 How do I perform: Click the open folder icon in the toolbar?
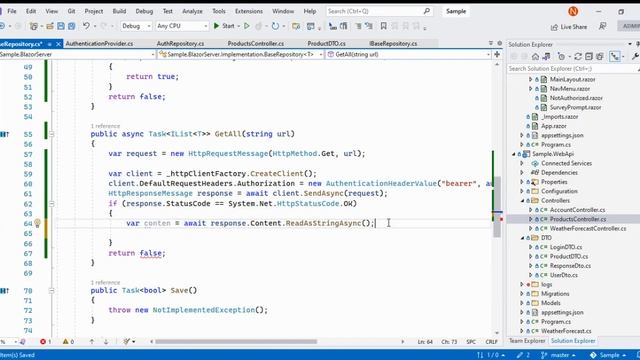coord(50,26)
